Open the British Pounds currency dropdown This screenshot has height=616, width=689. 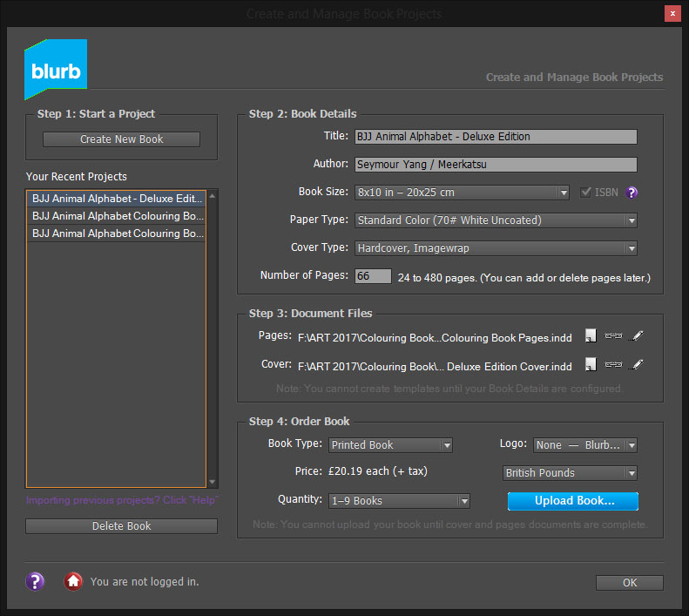pos(570,473)
